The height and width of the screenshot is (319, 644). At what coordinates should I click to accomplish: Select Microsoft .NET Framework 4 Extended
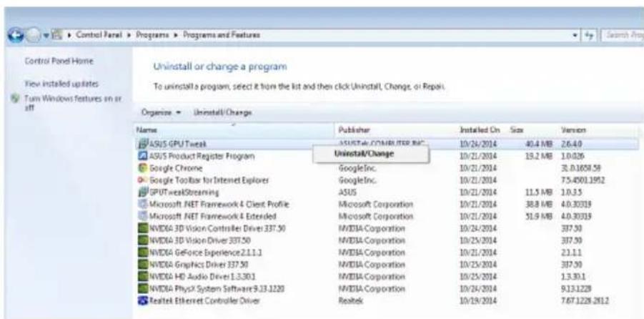(x=212, y=216)
